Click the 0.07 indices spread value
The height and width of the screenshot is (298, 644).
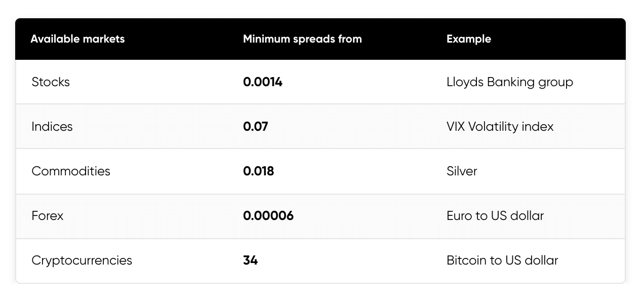coord(255,127)
